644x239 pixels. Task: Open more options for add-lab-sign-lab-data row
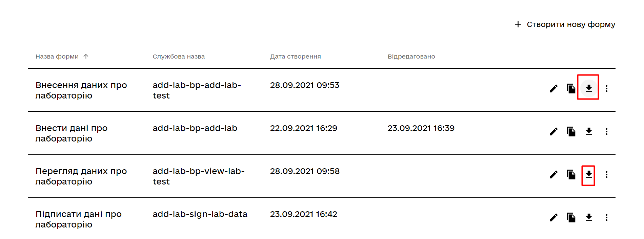[606, 218]
